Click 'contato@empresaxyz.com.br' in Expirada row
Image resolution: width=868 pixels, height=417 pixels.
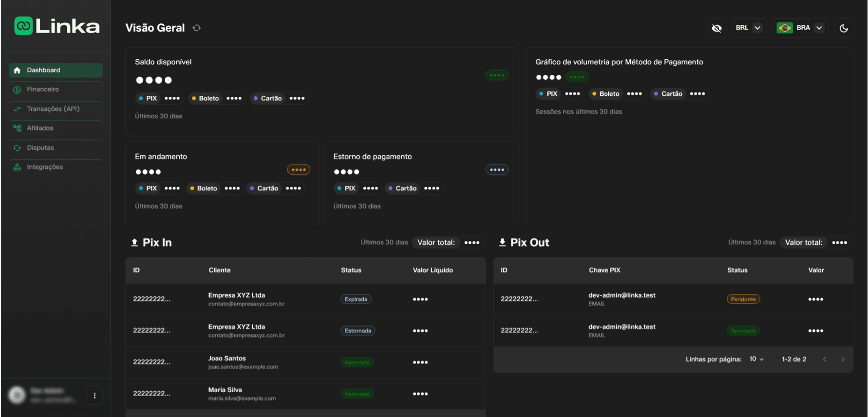coord(246,304)
